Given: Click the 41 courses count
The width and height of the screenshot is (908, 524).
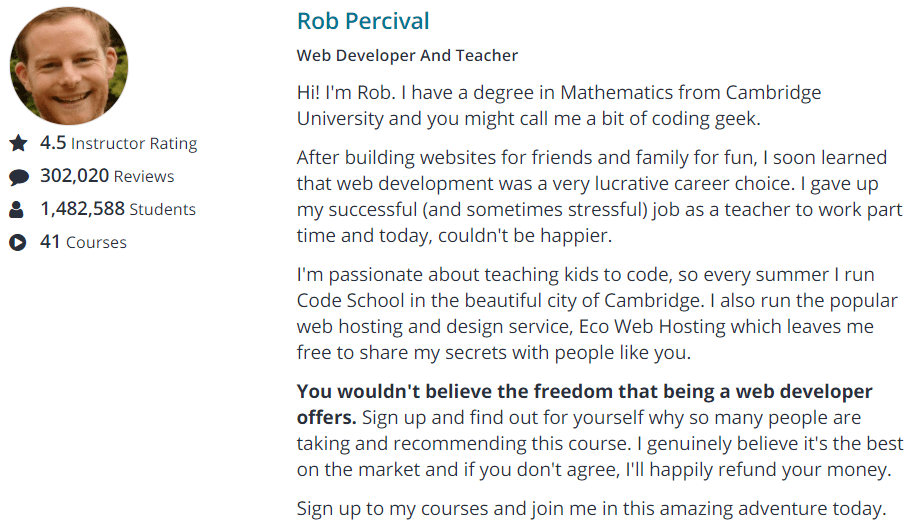Looking at the screenshot, I should pyautogui.click(x=50, y=242).
